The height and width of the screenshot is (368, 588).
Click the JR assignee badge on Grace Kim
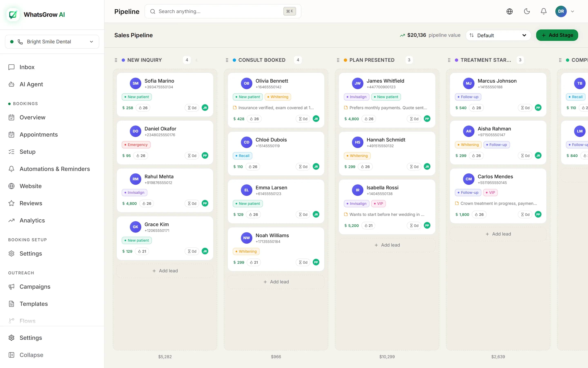(x=205, y=251)
